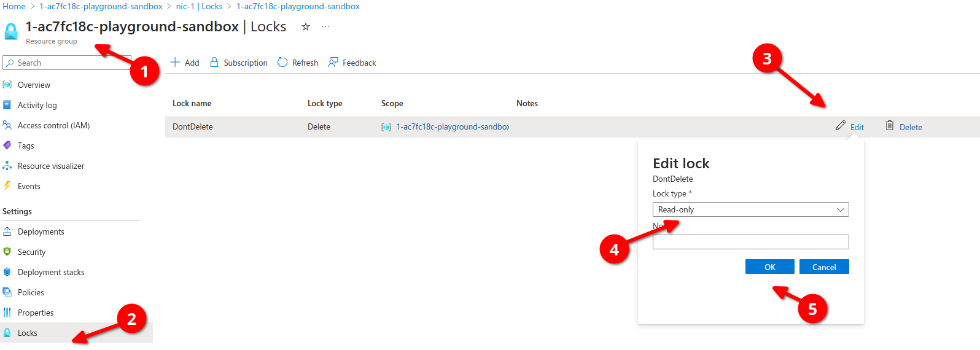Open Overview in the sidebar
Screen dimensions: 980x350
pos(34,85)
